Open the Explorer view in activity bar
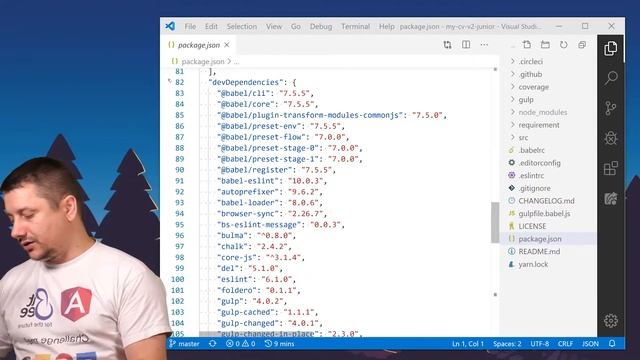Image resolution: width=640 pixels, height=360 pixels. 611,49
